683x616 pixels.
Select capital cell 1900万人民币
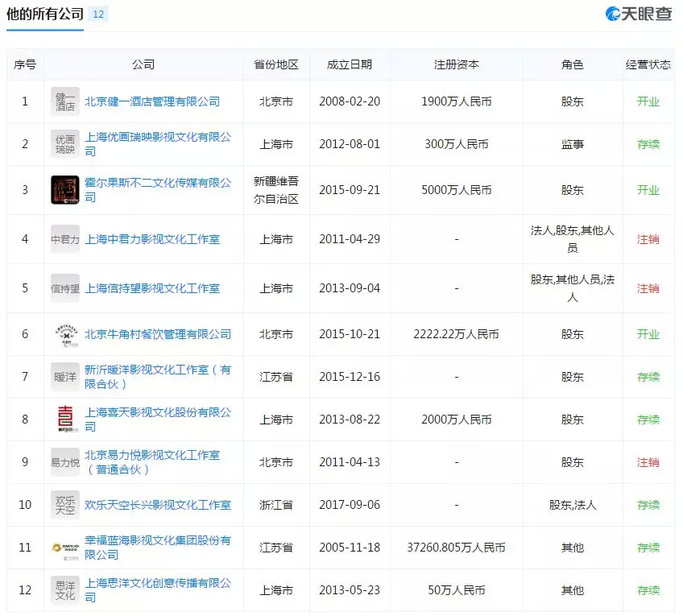456,101
